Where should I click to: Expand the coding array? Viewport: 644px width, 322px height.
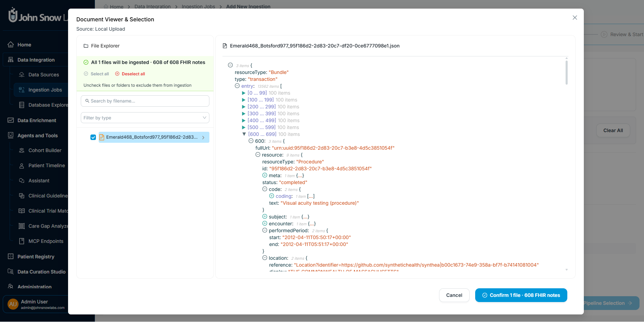(x=272, y=196)
